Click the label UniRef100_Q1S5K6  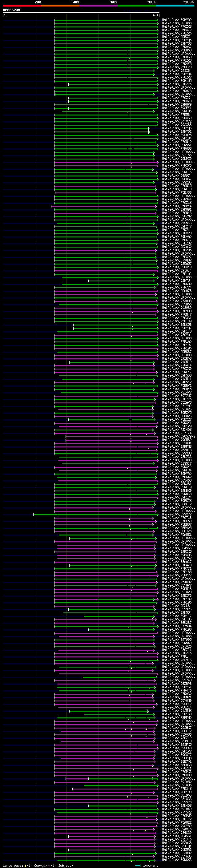coord(177,223)
